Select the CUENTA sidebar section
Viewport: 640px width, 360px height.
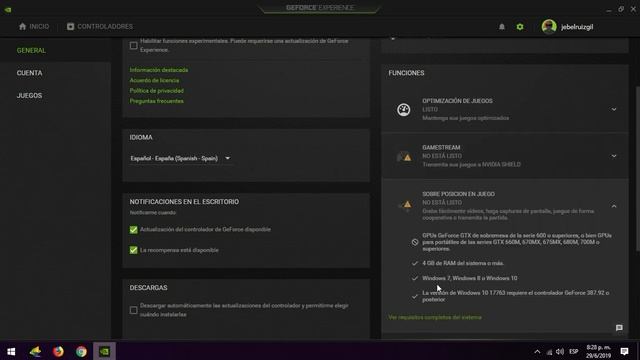pos(29,73)
